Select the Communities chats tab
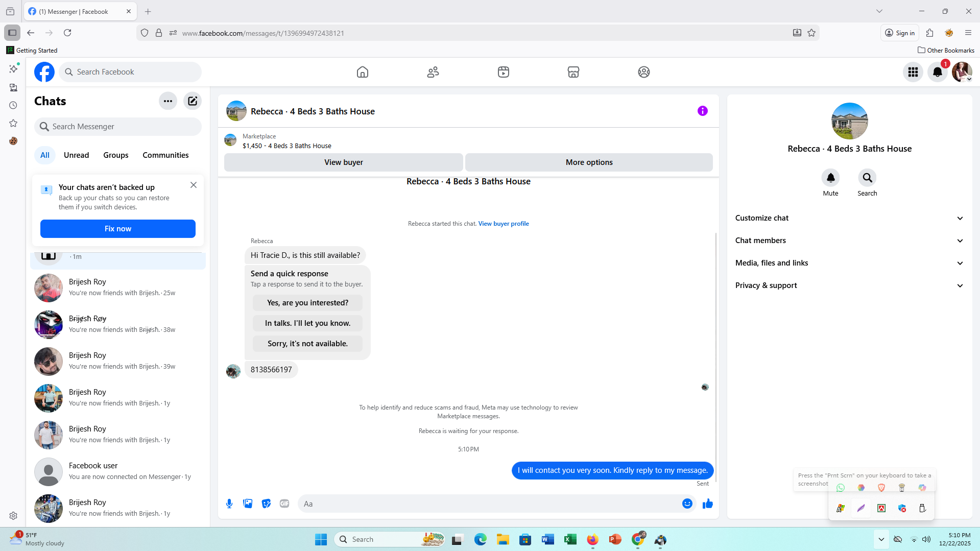 click(x=165, y=155)
